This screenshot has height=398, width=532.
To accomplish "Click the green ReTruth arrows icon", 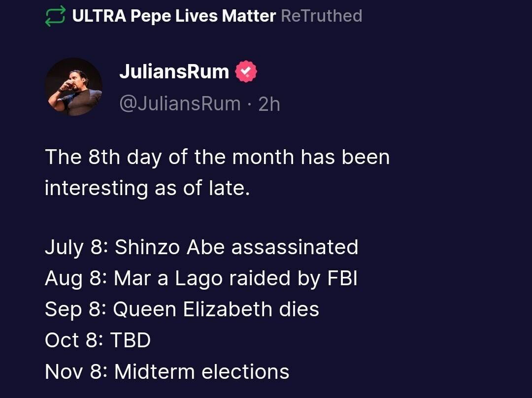I will pos(55,16).
